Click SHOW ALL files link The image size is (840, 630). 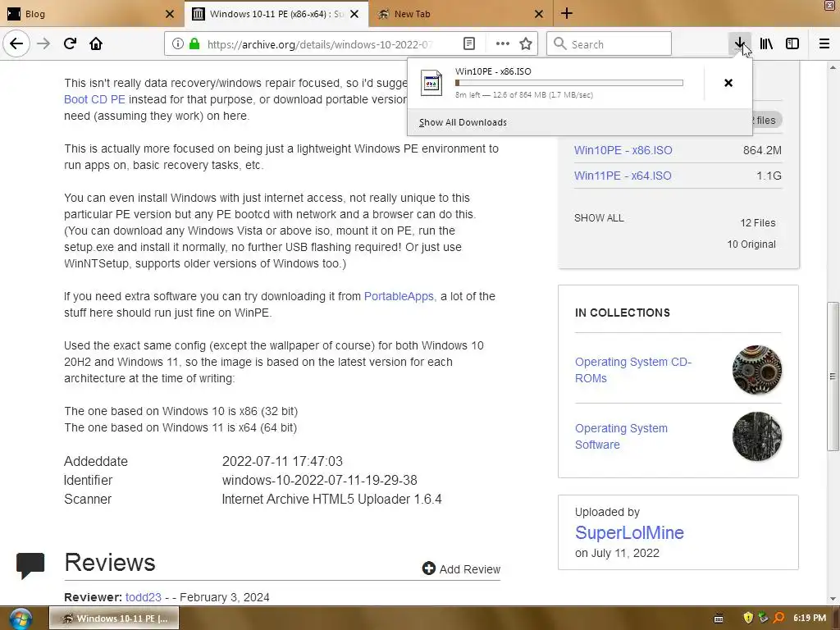pos(599,218)
